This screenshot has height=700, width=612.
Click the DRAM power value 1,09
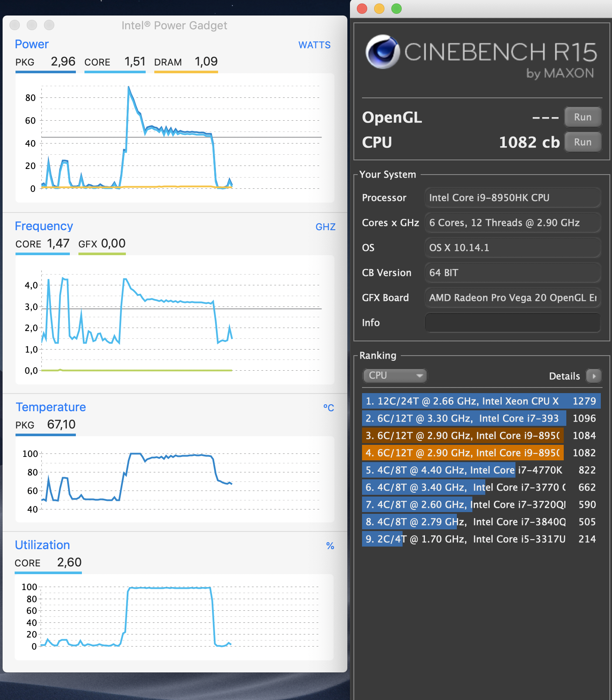coord(206,62)
